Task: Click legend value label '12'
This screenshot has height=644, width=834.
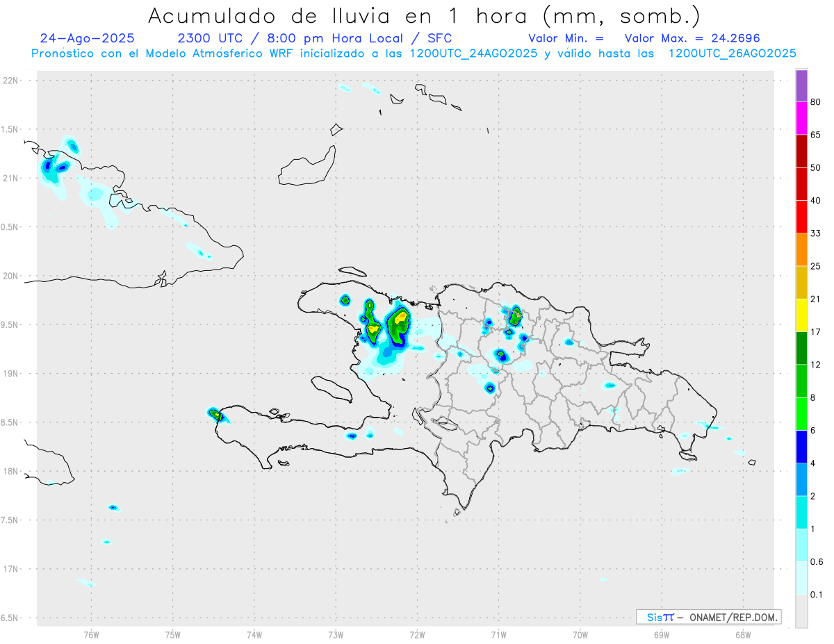Action: pyautogui.click(x=815, y=365)
